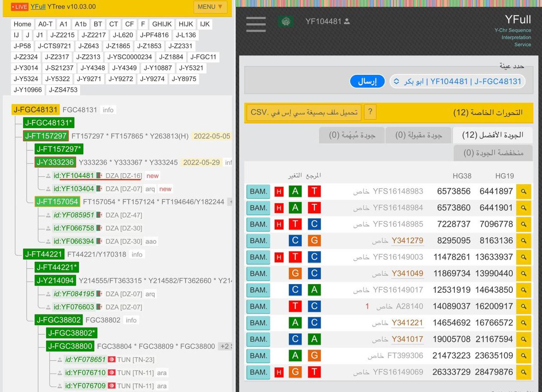
Task: Click the person icon beside id:YF085951
Action: pyautogui.click(x=48, y=215)
